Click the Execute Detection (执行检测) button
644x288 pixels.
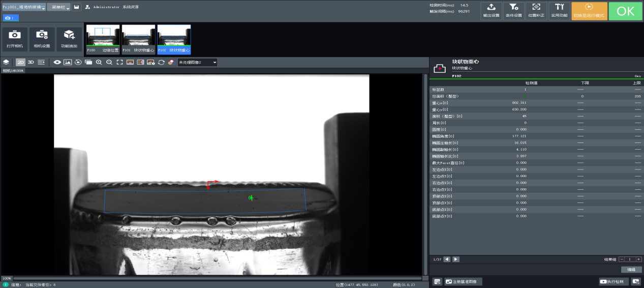[614, 281]
